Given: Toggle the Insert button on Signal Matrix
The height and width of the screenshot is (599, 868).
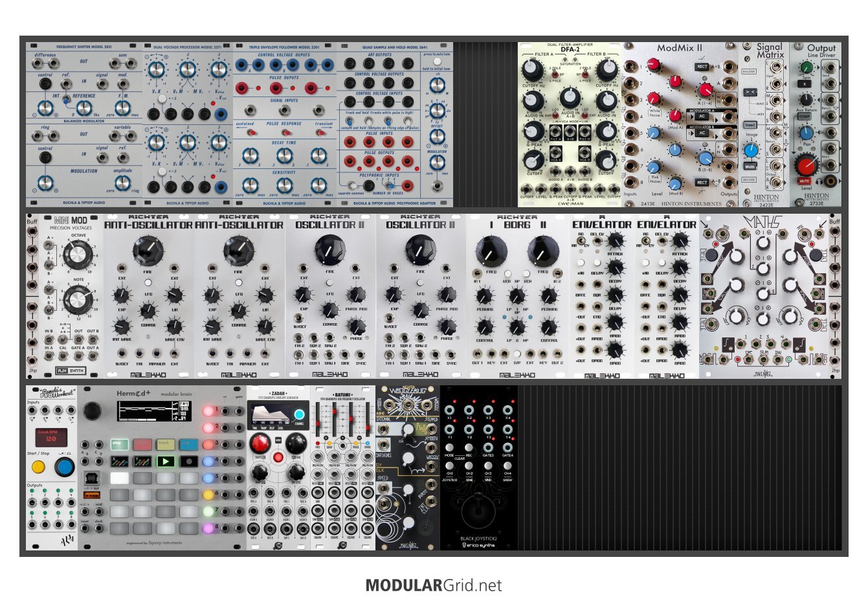Looking at the screenshot, I should coord(750,125).
